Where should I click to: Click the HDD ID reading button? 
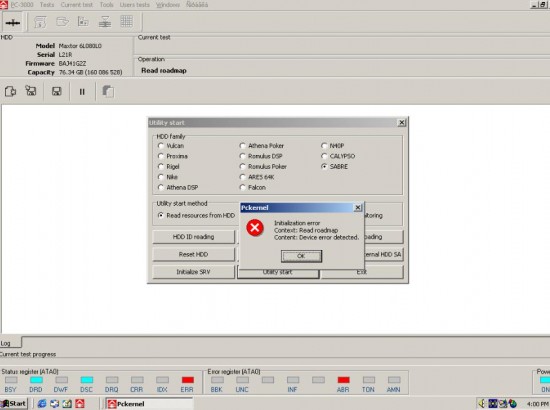193,237
